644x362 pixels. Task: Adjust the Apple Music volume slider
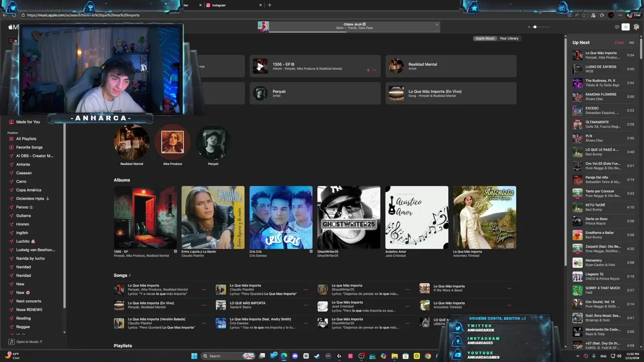coord(541,27)
